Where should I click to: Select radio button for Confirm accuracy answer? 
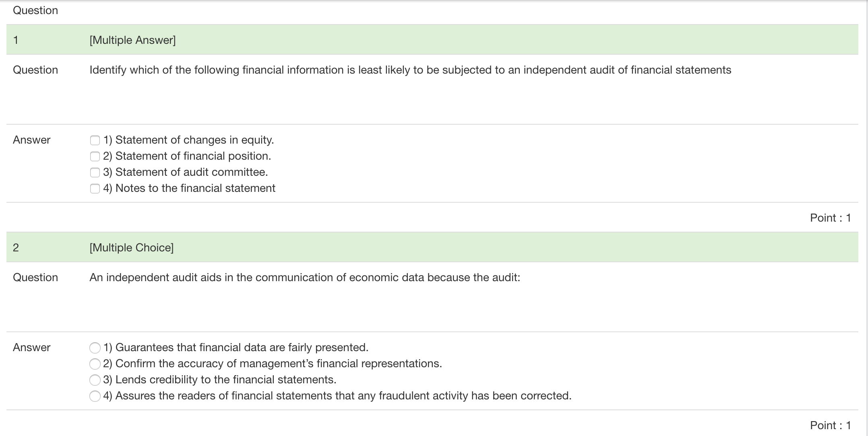pyautogui.click(x=95, y=364)
